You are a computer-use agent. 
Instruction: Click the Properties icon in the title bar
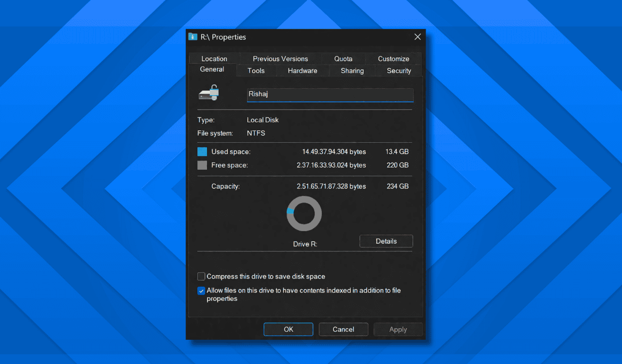point(192,36)
